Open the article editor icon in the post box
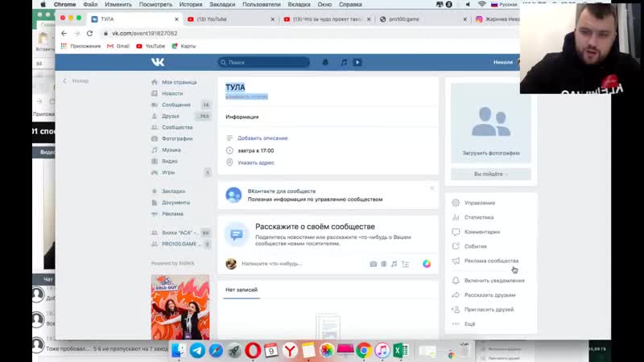644x362 pixels. pyautogui.click(x=406, y=264)
